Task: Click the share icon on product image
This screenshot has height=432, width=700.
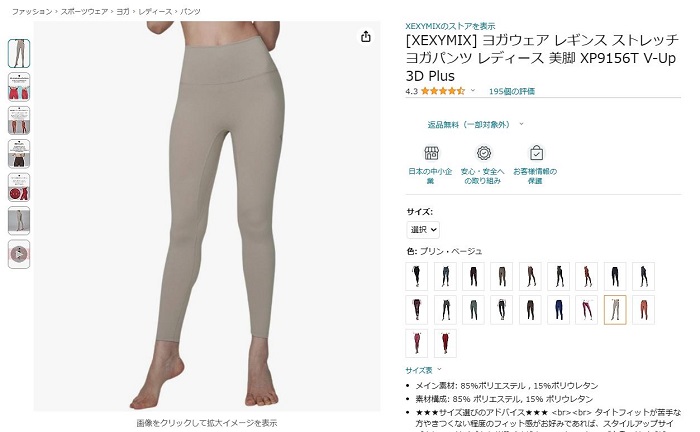Action: tap(366, 36)
